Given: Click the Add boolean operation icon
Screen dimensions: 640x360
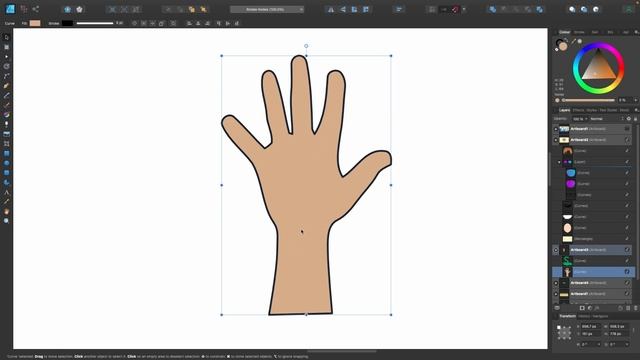Looking at the screenshot, I should [x=493, y=9].
